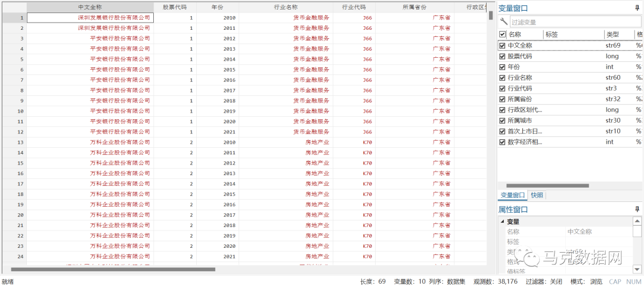Viewport: 644px width, 286px height.
Task: Select the year 2021 cell in row 12
Action: click(x=218, y=132)
